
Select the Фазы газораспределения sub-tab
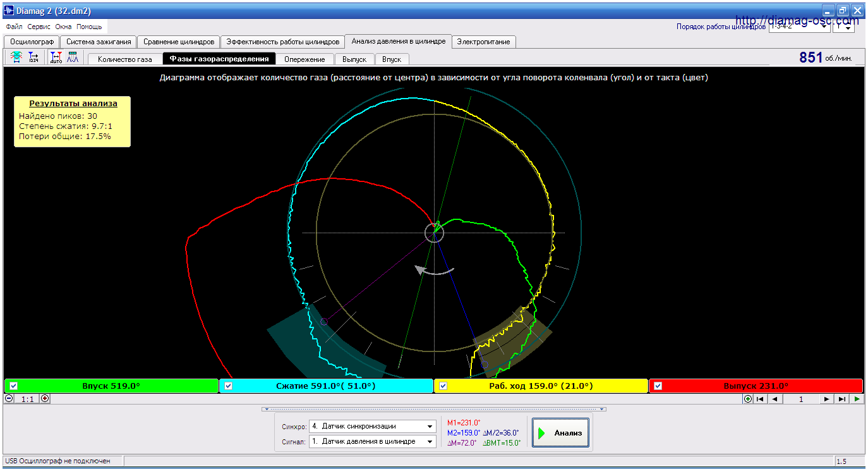pos(219,59)
